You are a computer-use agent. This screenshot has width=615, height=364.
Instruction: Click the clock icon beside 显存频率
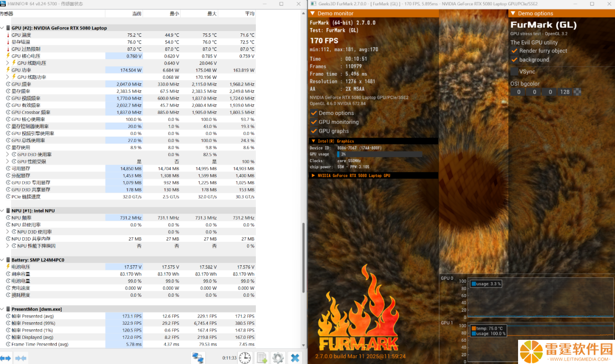tap(8, 91)
